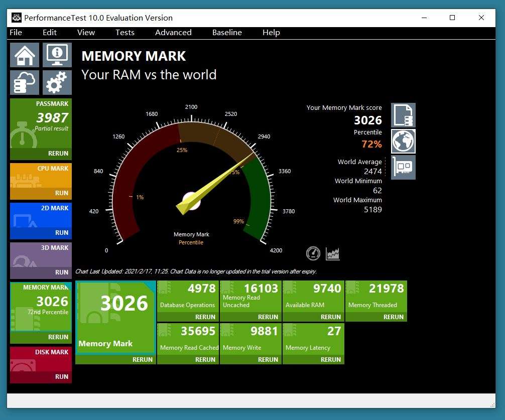Image resolution: width=505 pixels, height=420 pixels.
Task: Click the orange Percentile gauge label
Action: (191, 242)
